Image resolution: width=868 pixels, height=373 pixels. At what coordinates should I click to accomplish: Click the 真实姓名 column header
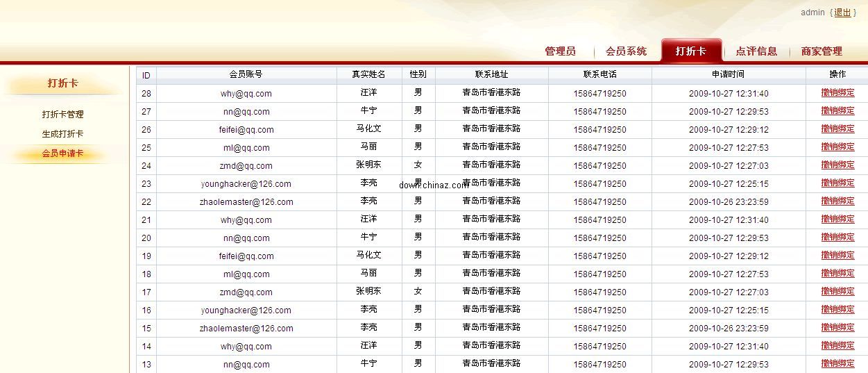click(369, 74)
